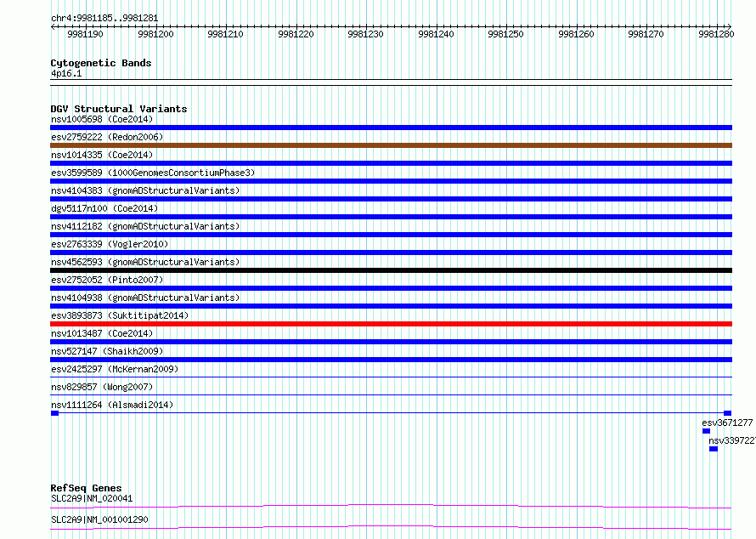Click the brown bar for esv2759222
The image size is (756, 539).
point(391,145)
